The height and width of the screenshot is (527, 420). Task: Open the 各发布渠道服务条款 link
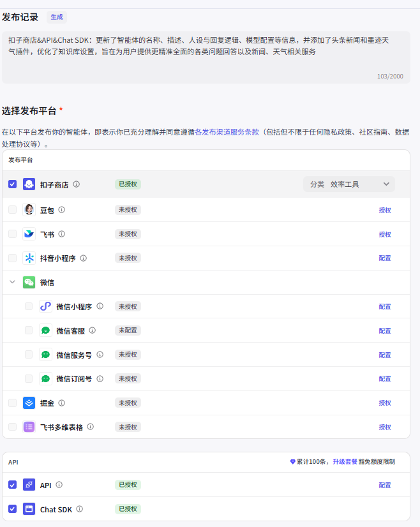click(227, 132)
